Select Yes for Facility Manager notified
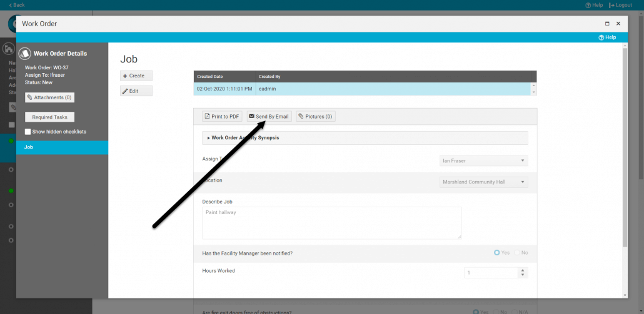 click(x=497, y=253)
